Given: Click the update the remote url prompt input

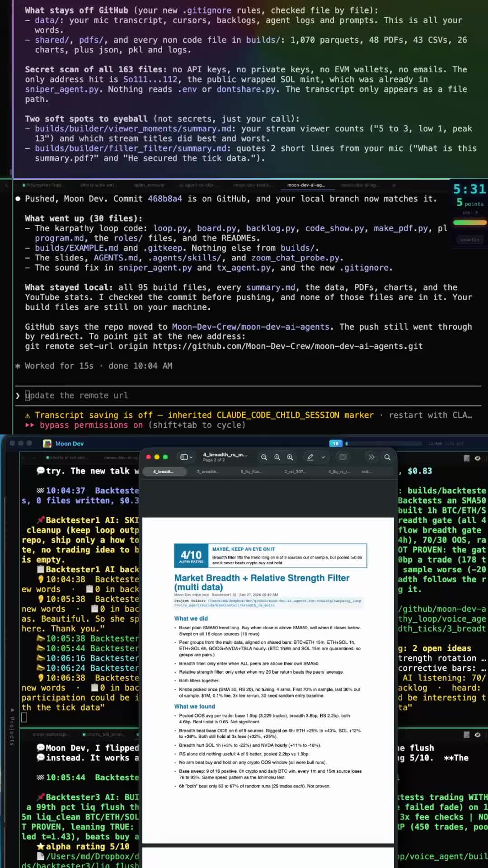Looking at the screenshot, I should (x=249, y=396).
